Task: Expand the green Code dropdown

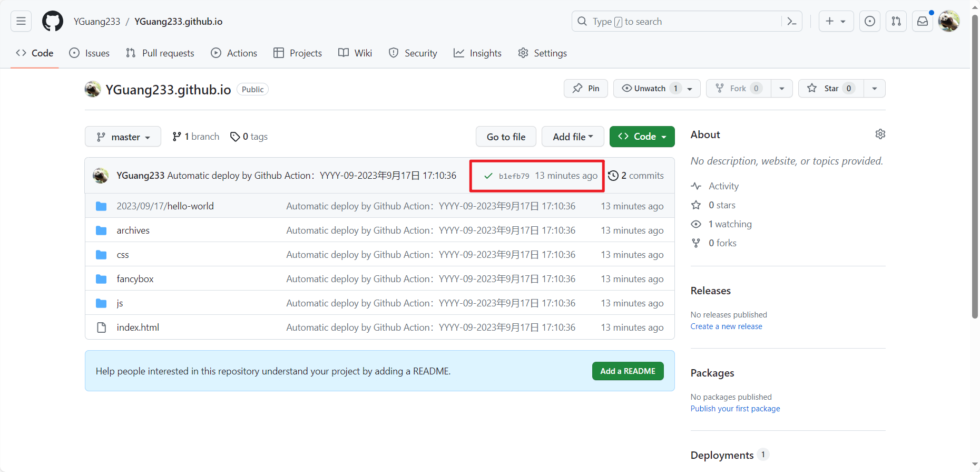Action: coord(642,137)
